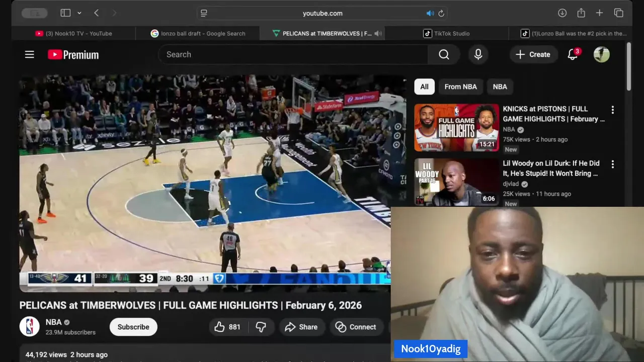
Task: Open the notifications bell
Action: 573,54
